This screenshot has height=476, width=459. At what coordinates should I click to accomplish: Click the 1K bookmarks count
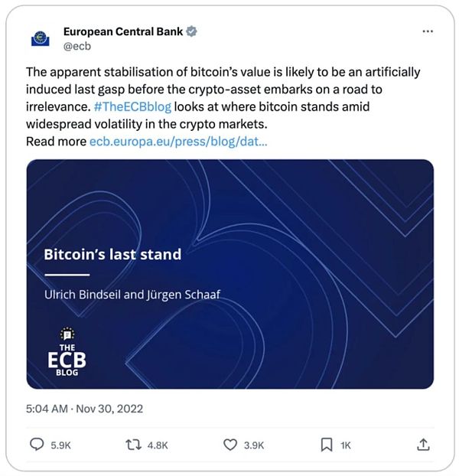click(347, 445)
